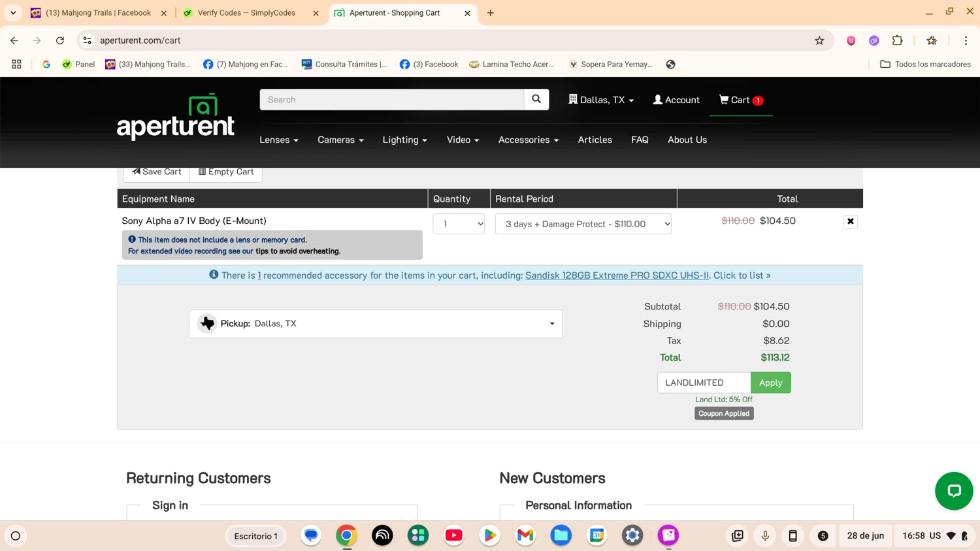Open Gmail from the taskbar
Image resolution: width=980 pixels, height=551 pixels.
point(525,535)
